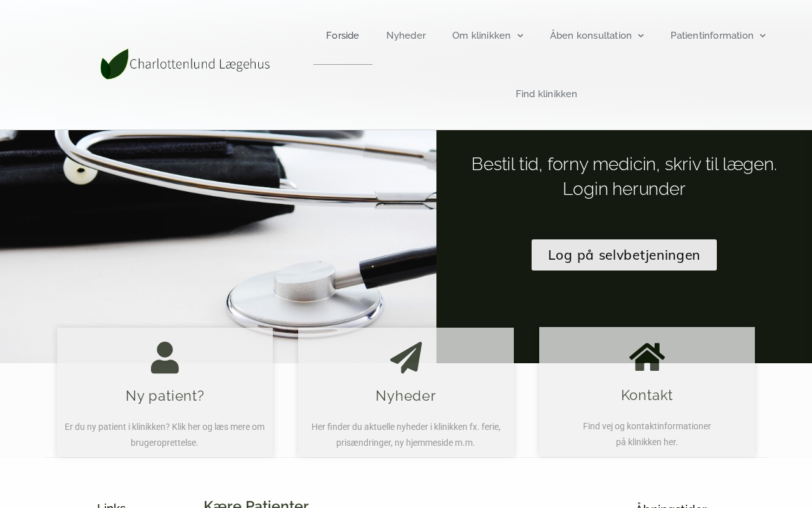Click Charlottenlund Lægehus logo text

coord(199,64)
